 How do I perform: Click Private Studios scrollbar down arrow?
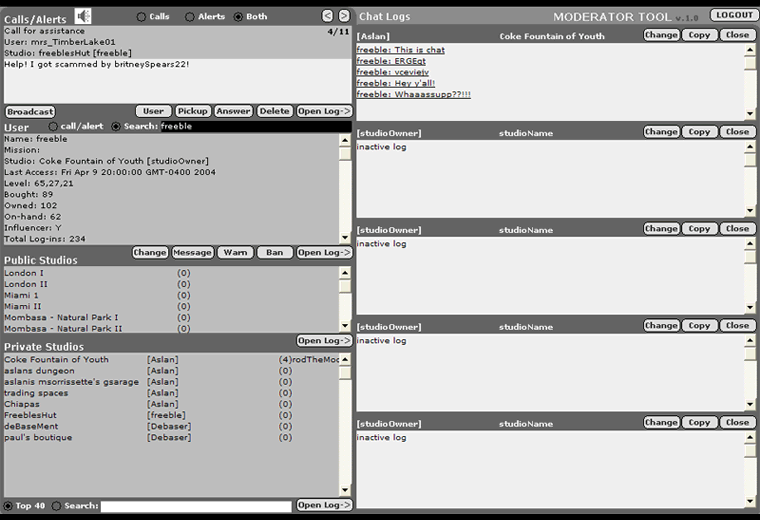click(x=345, y=490)
